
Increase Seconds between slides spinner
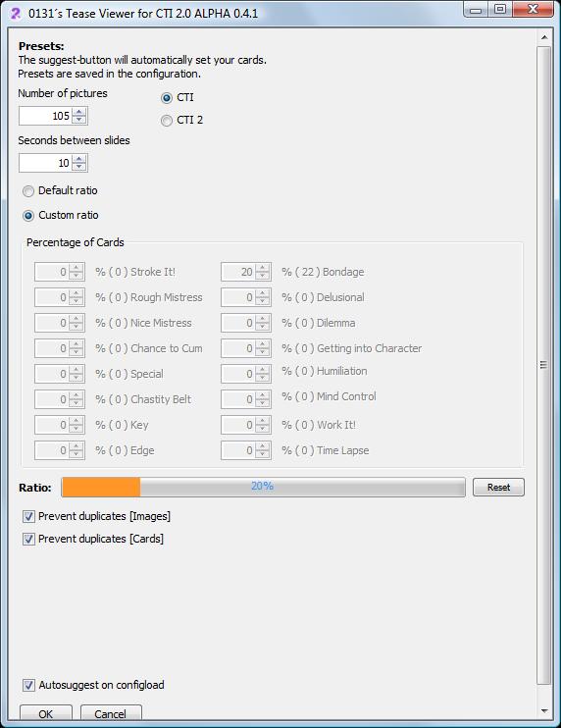pyautogui.click(x=79, y=159)
